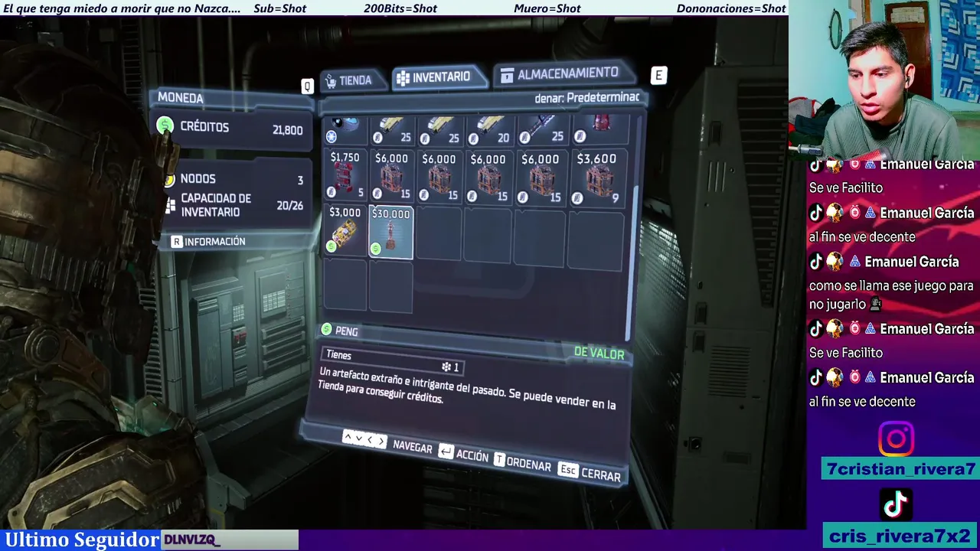Click the Tienes quantity row

393,360
